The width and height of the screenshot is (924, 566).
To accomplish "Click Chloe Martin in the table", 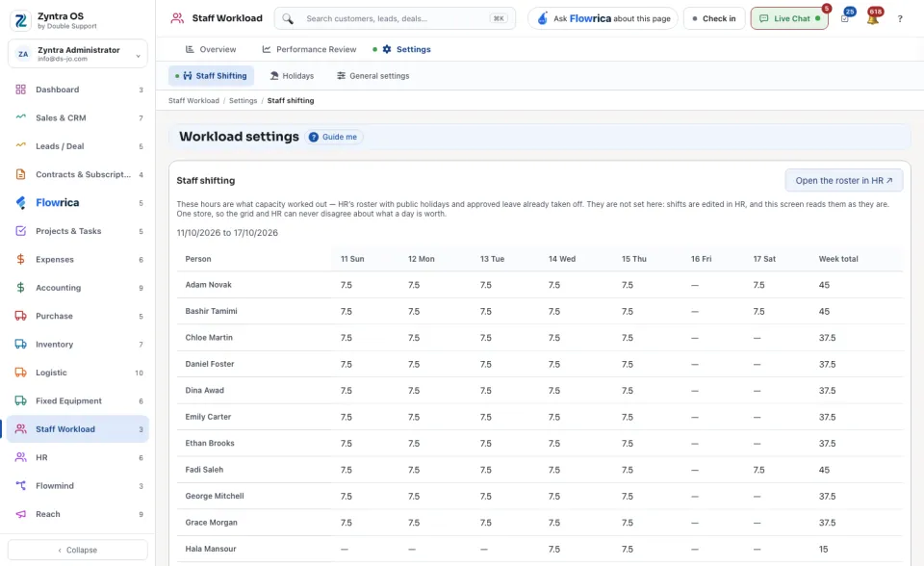I will pos(209,337).
